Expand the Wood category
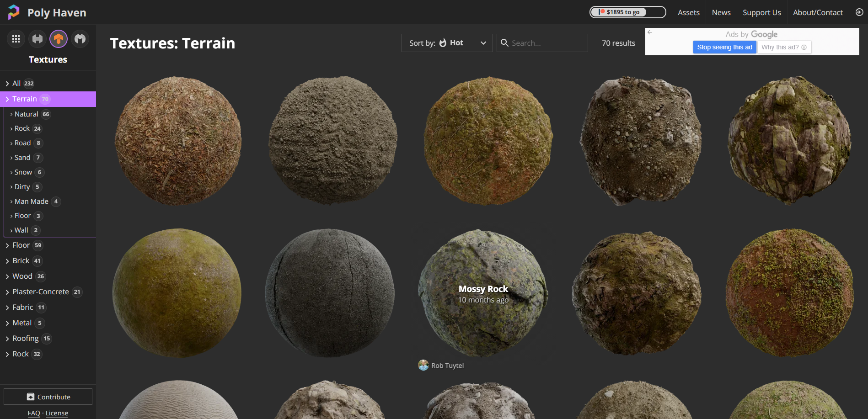Screen dimensions: 868x419 point(48,276)
